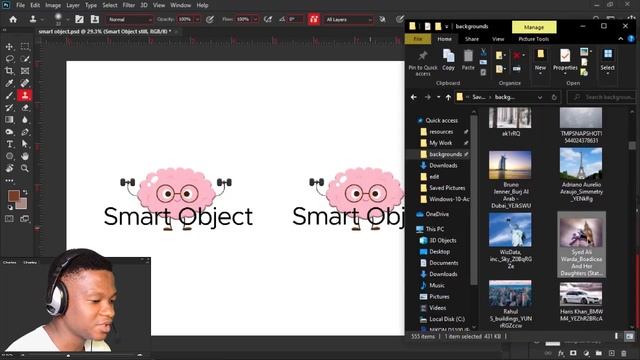
Task: Select the Blur tool
Action: pos(25,120)
